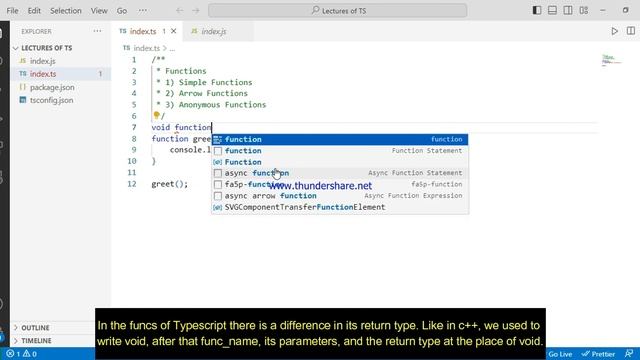Click Go Live in the status bar
This screenshot has width=640, height=360.
560,354
